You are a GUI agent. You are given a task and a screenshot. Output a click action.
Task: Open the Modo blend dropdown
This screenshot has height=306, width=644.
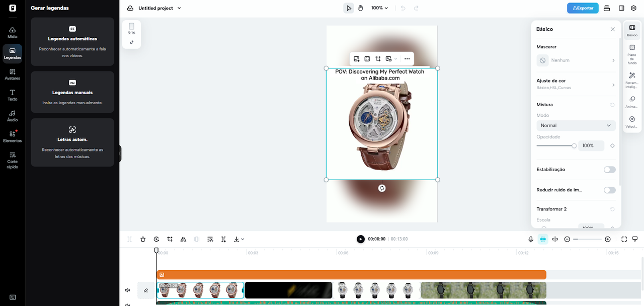pos(576,125)
